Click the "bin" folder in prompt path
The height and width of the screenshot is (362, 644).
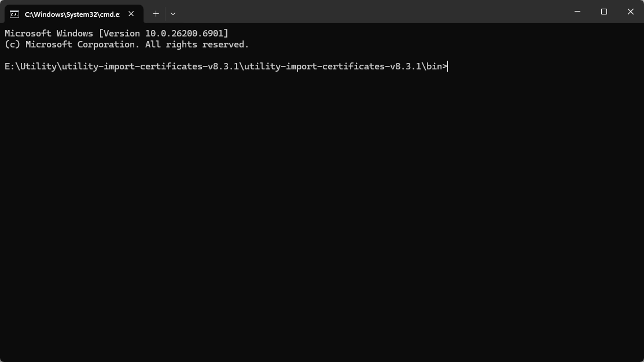(434, 67)
